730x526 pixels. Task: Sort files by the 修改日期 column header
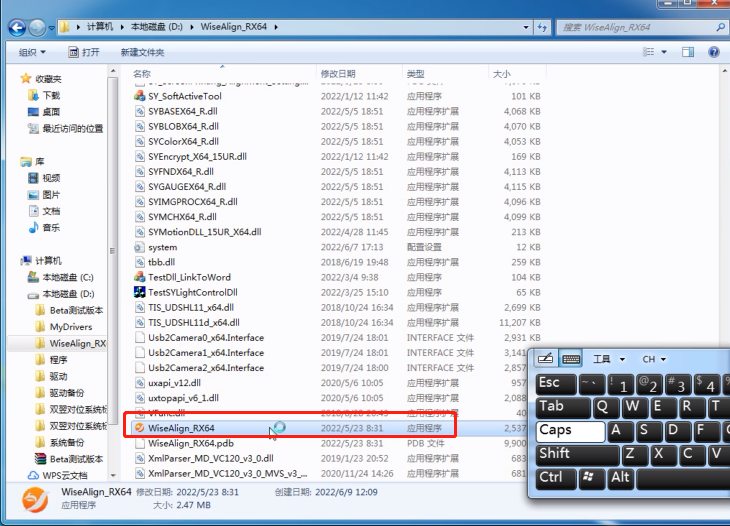338,74
